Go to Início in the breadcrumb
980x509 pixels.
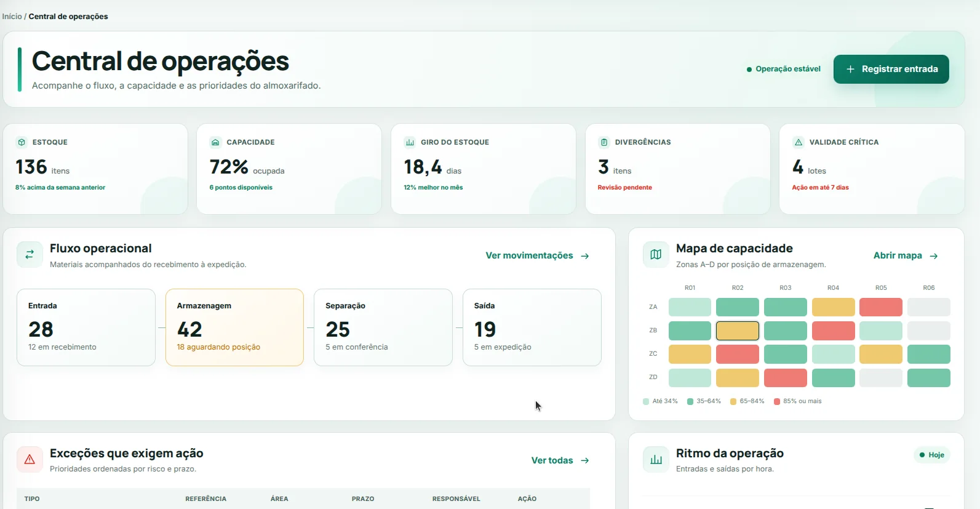point(12,17)
